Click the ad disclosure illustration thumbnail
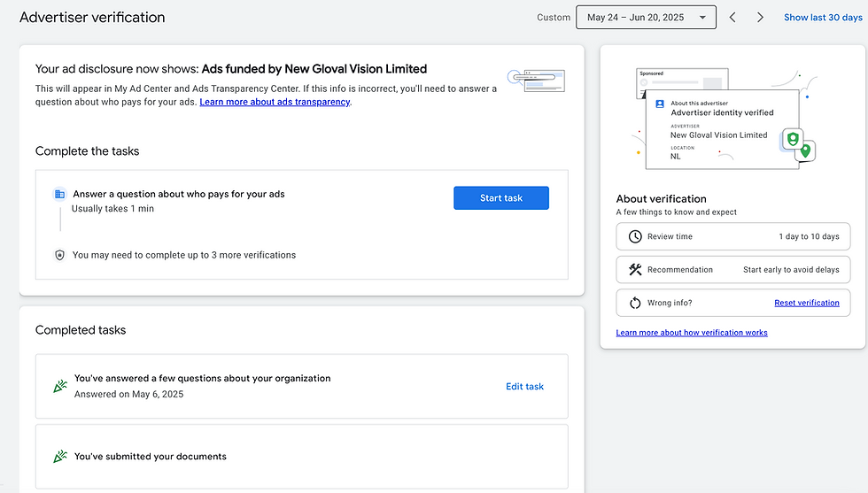The height and width of the screenshot is (493, 868). click(x=537, y=81)
